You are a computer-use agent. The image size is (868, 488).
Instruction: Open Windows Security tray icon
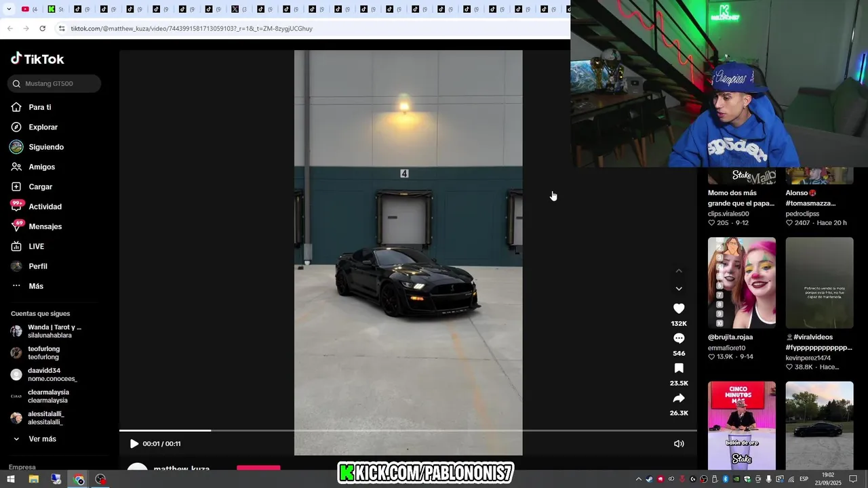[x=747, y=479]
